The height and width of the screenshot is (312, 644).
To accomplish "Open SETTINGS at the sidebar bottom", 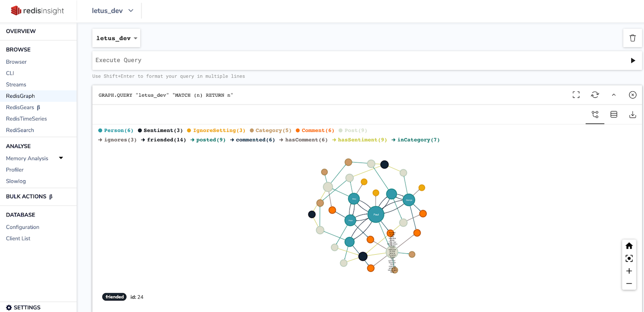I will (x=23, y=307).
